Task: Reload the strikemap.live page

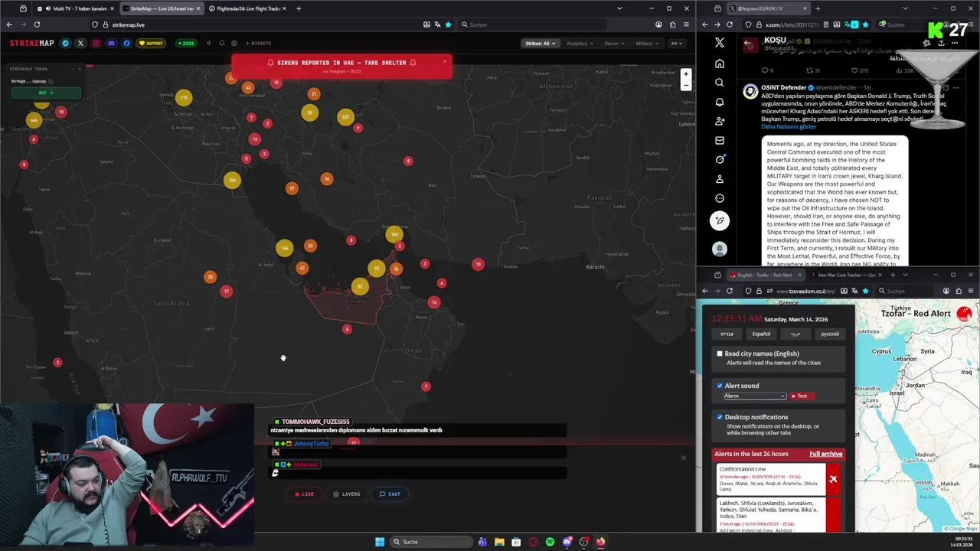Action: point(37,24)
